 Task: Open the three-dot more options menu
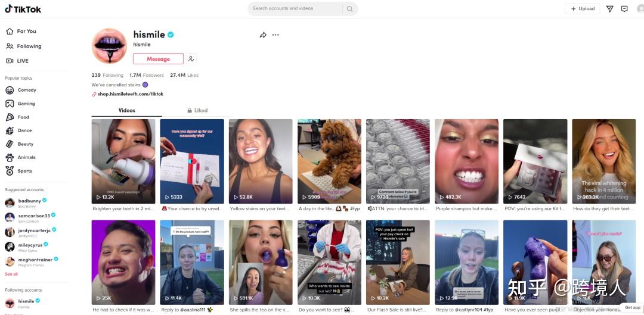click(275, 35)
